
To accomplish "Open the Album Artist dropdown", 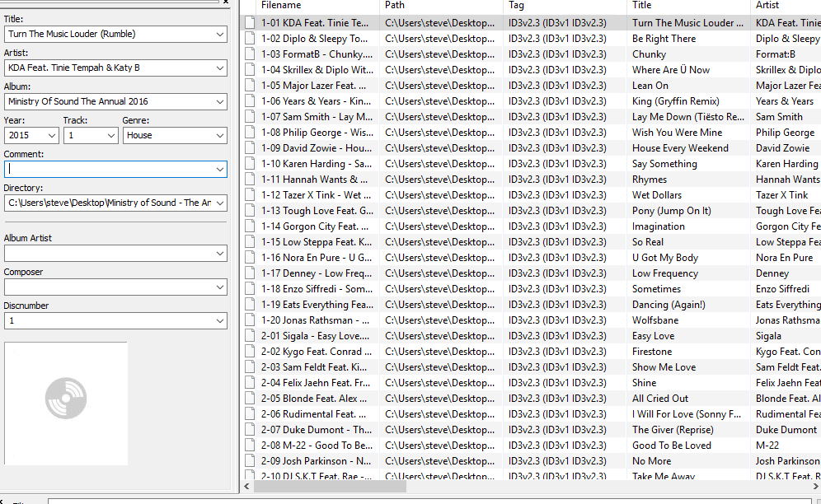I will point(220,254).
